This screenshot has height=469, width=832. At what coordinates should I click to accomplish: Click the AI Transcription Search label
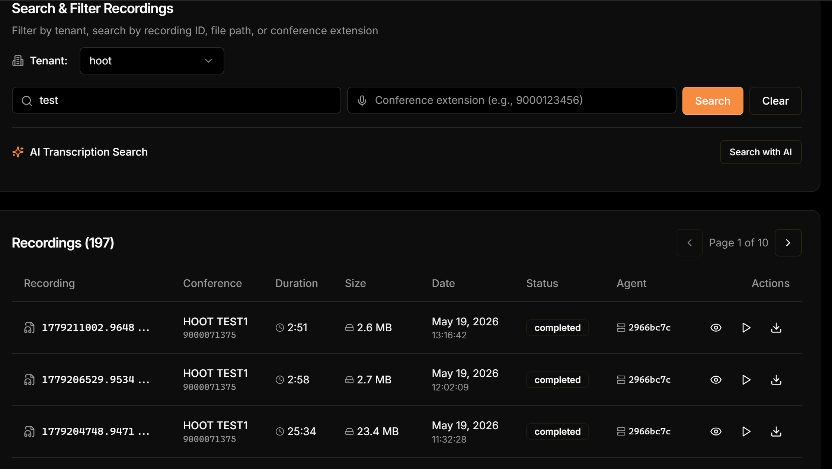tap(89, 152)
